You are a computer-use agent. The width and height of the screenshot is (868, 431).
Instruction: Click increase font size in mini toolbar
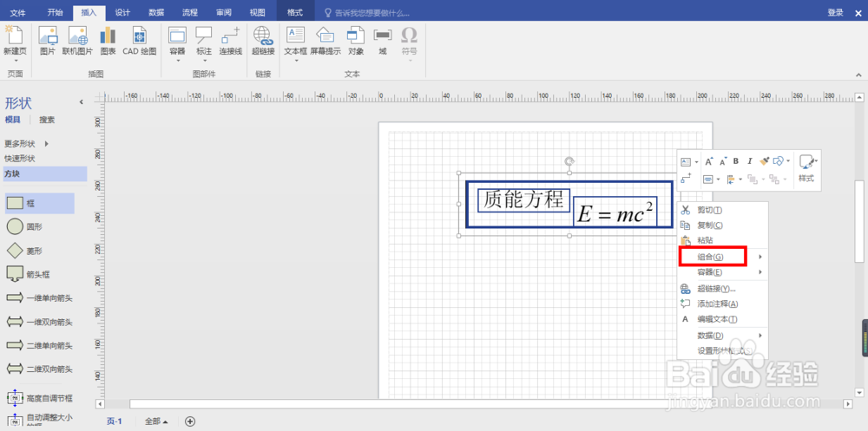pos(708,161)
